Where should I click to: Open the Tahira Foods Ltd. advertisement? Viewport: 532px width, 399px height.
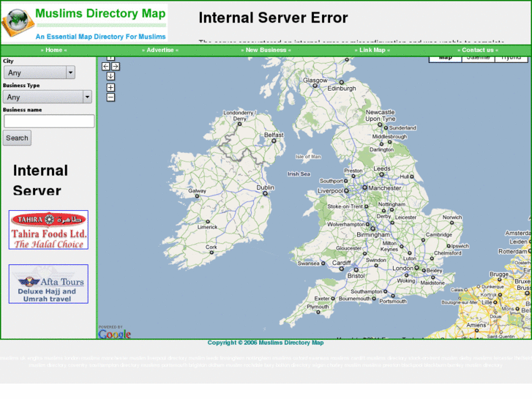pos(48,230)
